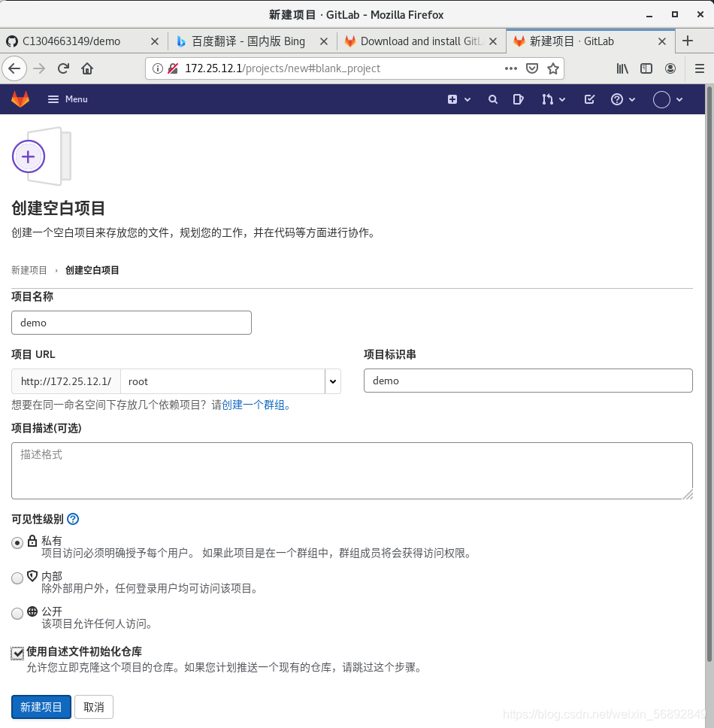Click the namespace dropdown arrow button
The width and height of the screenshot is (714, 728).
tap(333, 381)
